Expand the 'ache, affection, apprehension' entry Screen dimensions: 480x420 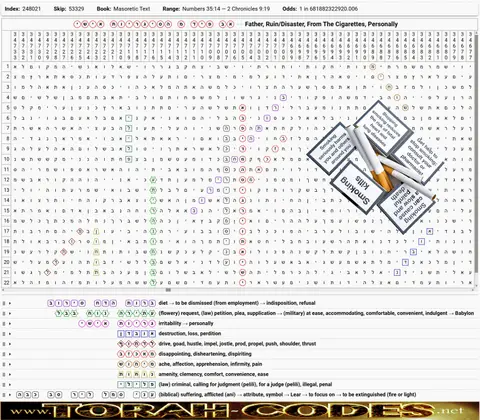click(x=10, y=364)
